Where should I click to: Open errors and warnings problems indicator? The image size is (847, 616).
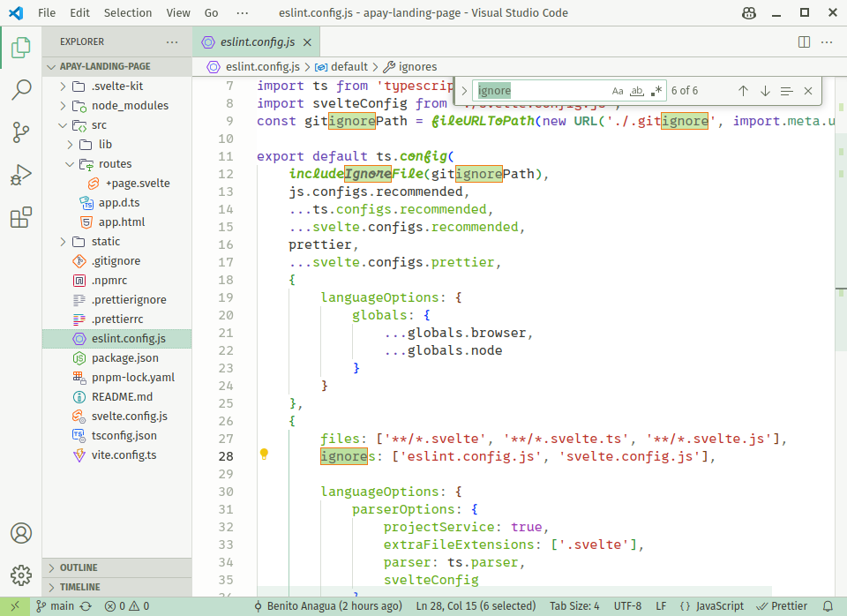127,606
